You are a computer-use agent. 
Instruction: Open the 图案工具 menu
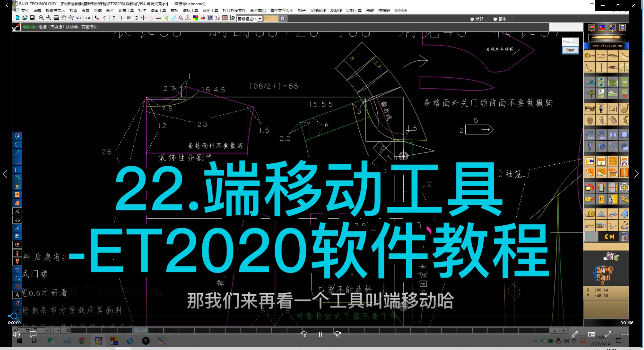click(158, 10)
